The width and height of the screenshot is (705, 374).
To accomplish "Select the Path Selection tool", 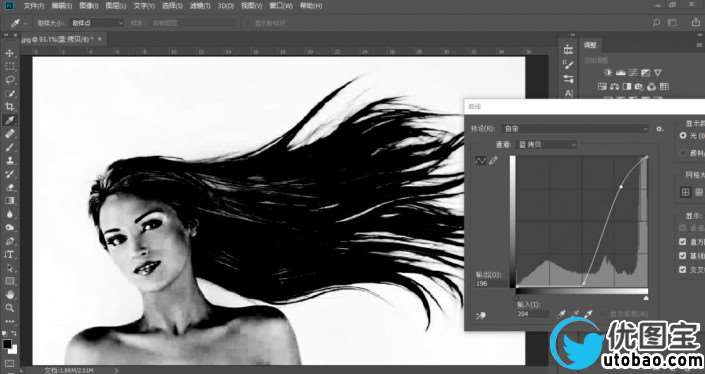I will tap(9, 268).
